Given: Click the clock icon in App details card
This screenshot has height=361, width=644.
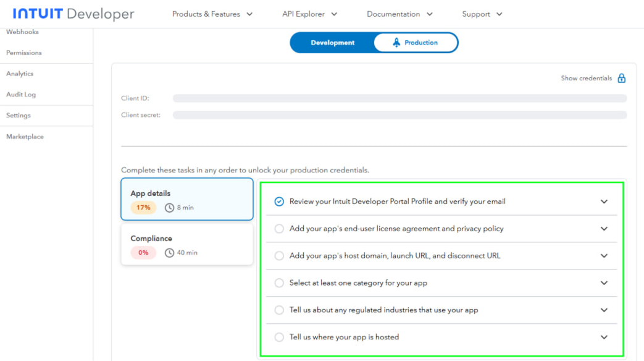Looking at the screenshot, I should pos(170,208).
